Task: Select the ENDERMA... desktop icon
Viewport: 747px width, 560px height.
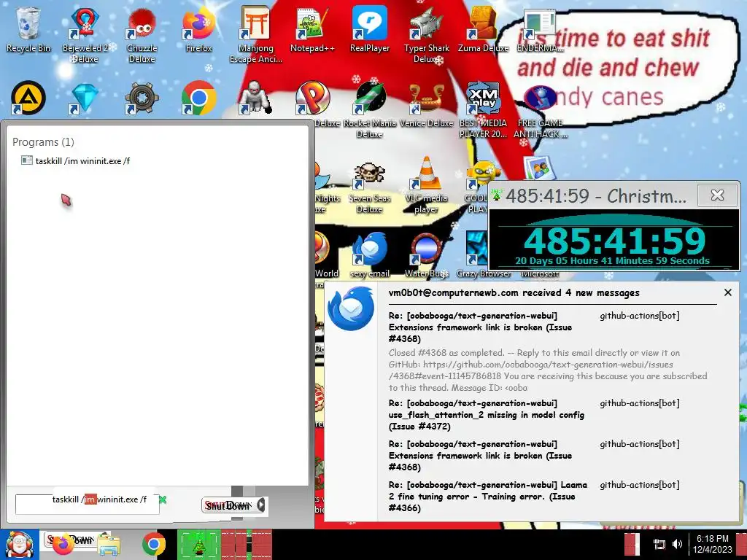Action: [x=540, y=29]
